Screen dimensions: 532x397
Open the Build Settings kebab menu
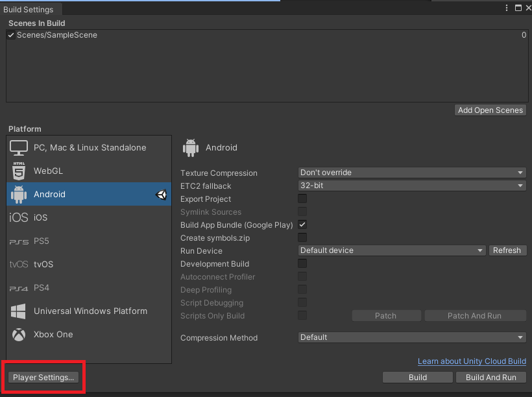tap(507, 8)
